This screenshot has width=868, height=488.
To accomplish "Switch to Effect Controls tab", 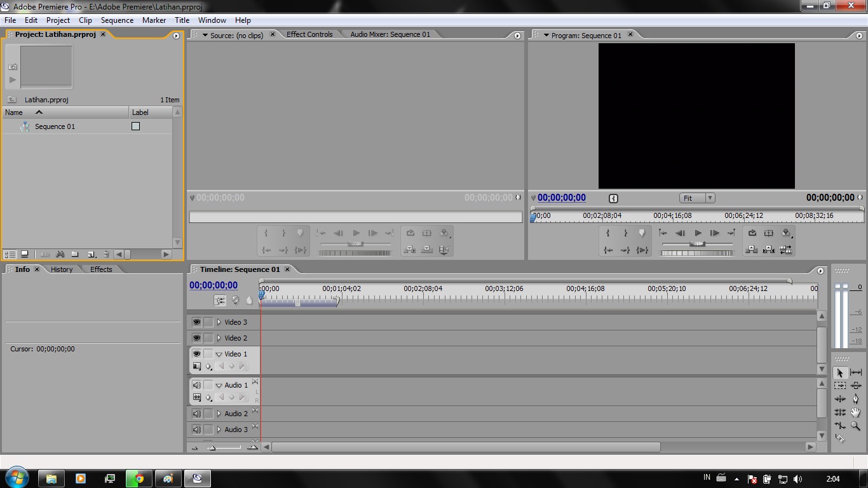I will [x=309, y=34].
